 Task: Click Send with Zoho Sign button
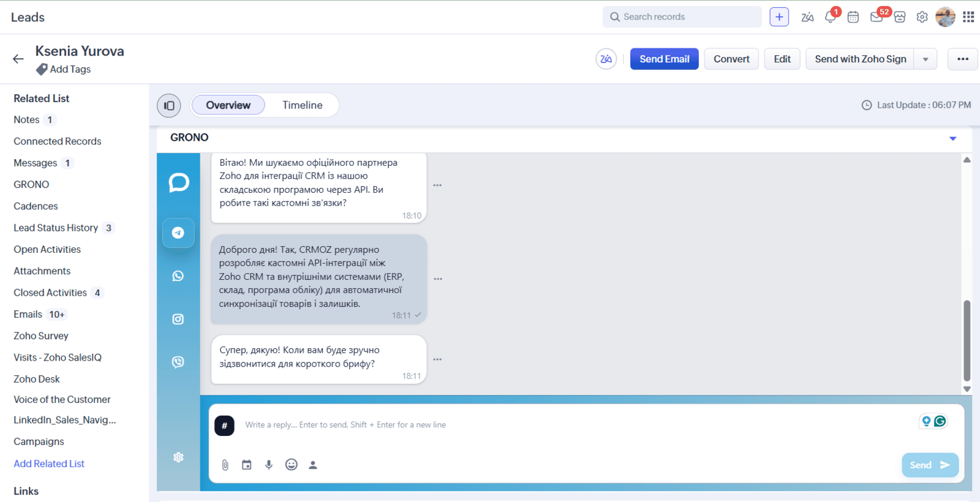[x=860, y=59]
